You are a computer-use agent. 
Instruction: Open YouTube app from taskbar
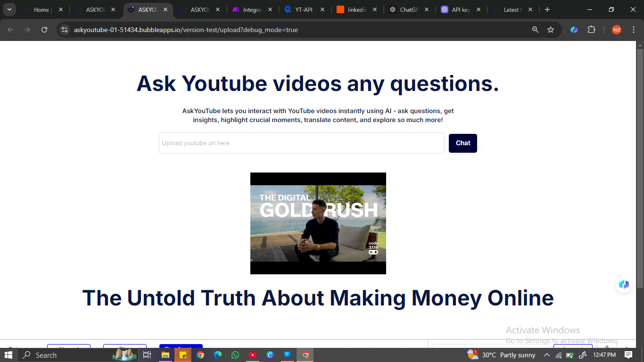click(252, 355)
